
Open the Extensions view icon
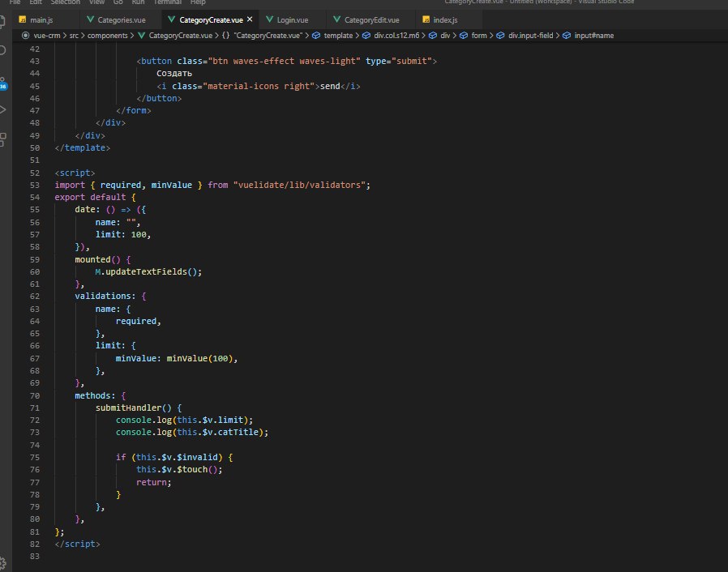(2, 139)
